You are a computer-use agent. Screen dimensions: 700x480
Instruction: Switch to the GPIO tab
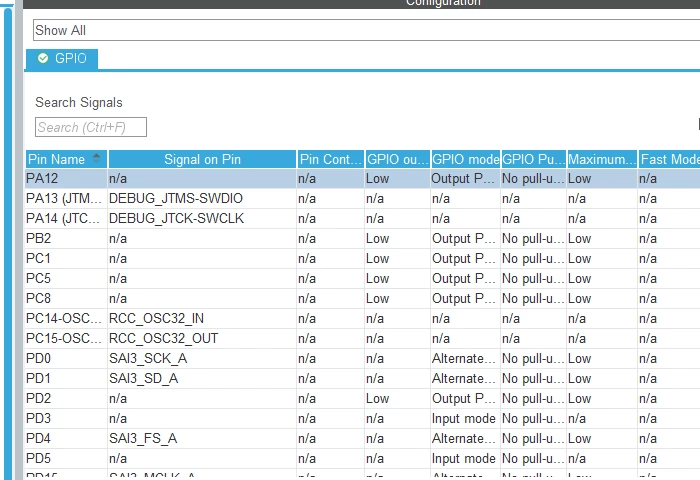62,59
